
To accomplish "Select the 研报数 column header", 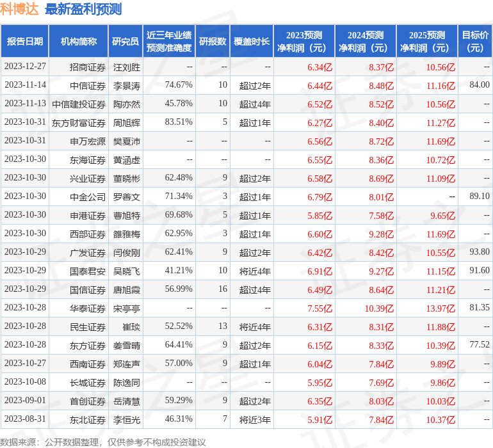I will coord(213,41).
